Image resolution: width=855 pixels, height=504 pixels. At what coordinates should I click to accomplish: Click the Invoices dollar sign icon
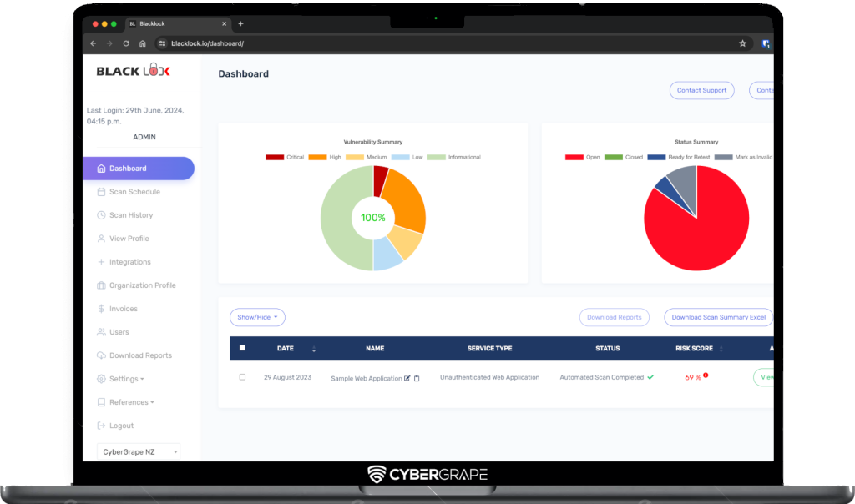pos(101,309)
